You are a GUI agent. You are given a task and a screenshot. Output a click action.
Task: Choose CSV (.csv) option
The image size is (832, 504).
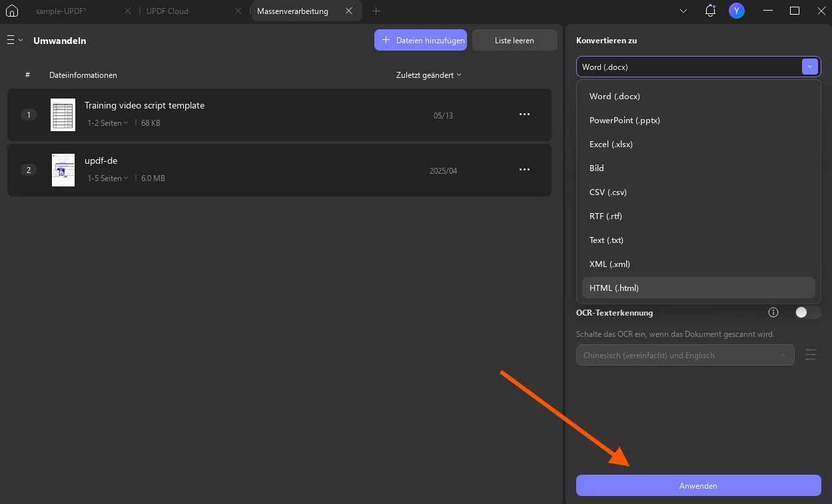pyautogui.click(x=699, y=192)
